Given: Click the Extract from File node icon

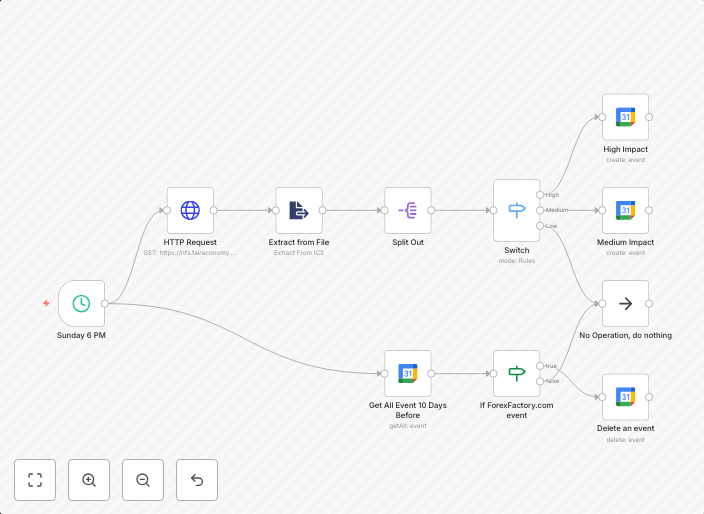Looking at the screenshot, I should click(299, 210).
